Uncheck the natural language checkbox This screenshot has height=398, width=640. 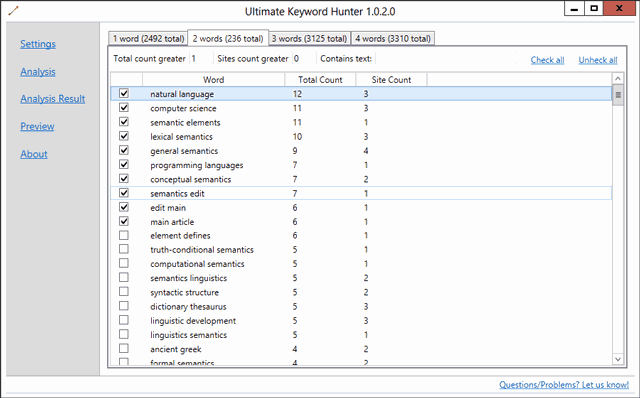tap(124, 93)
